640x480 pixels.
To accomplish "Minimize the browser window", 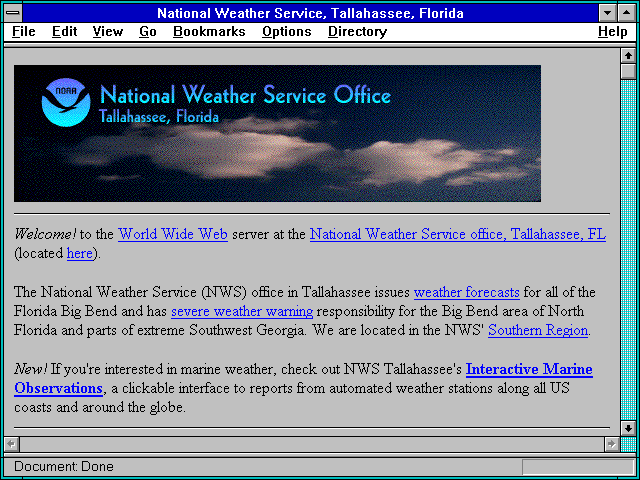I will 607,13.
